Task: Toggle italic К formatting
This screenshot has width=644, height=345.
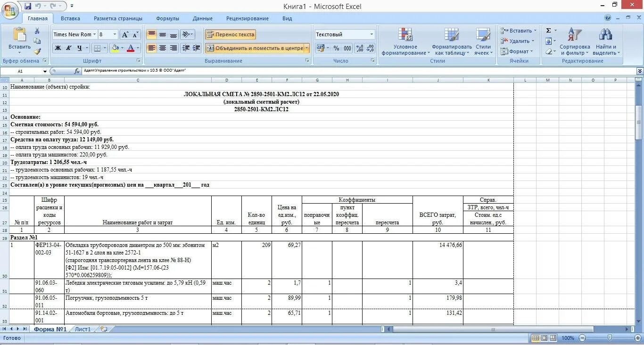Action: (x=68, y=48)
